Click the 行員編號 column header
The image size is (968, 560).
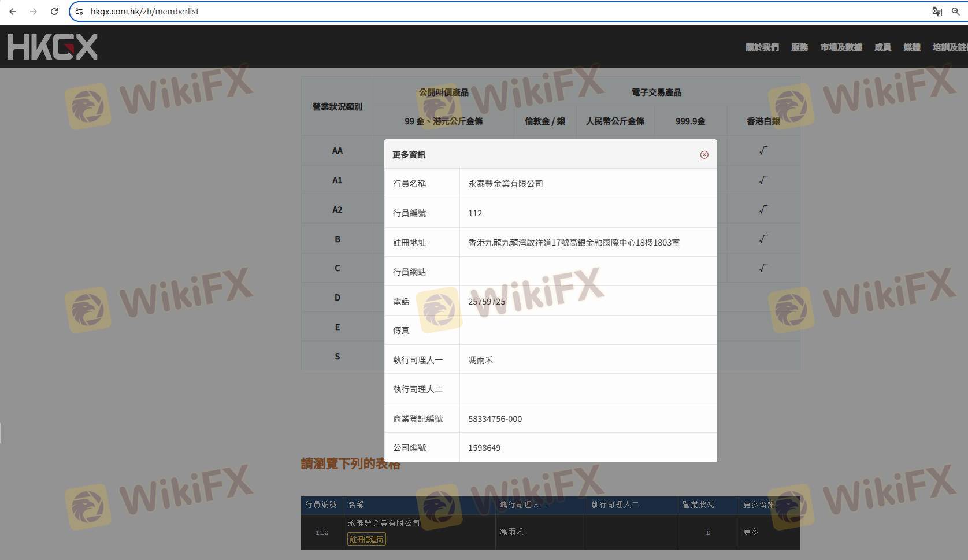pyautogui.click(x=321, y=505)
